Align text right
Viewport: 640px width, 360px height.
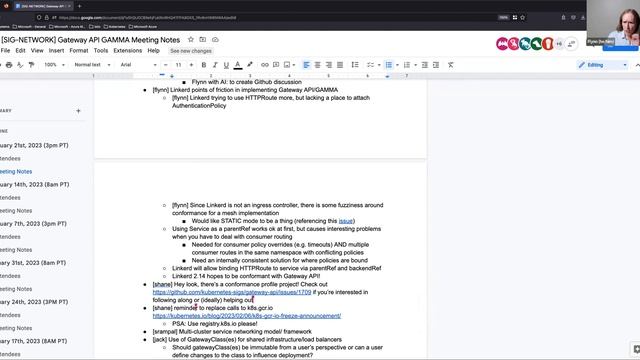pos(329,65)
